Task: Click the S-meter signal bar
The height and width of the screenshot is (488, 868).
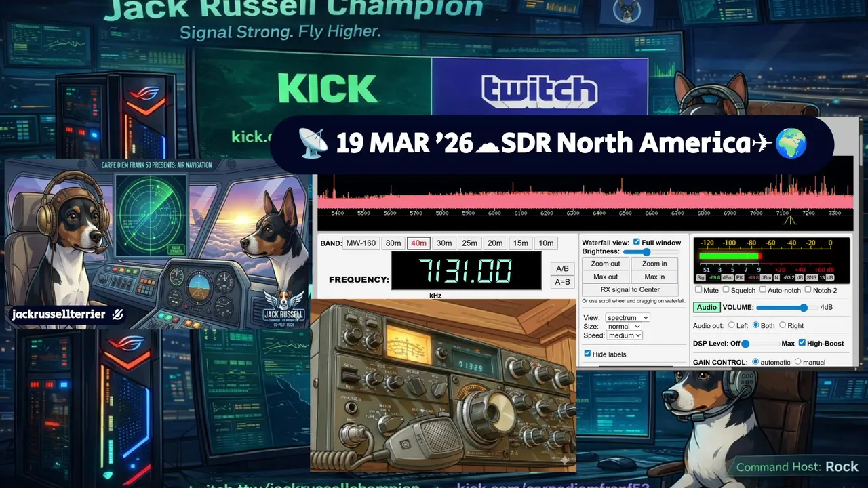Action: click(x=730, y=256)
